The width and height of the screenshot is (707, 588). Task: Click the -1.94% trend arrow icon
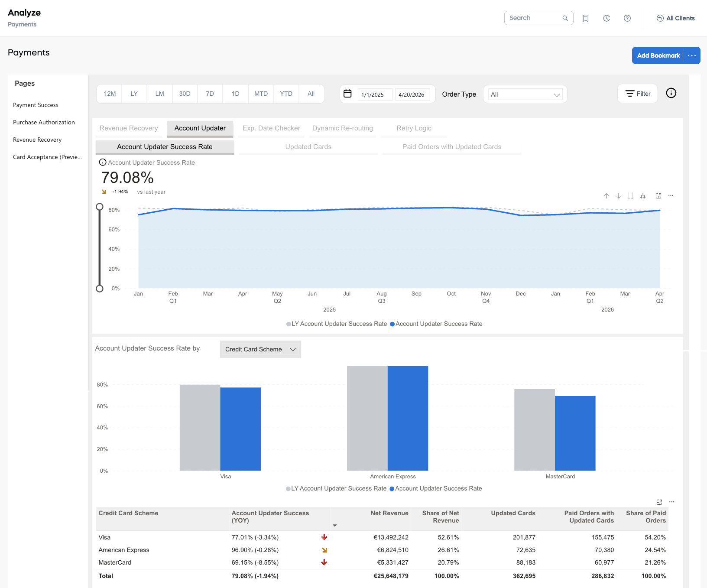pyautogui.click(x=104, y=192)
